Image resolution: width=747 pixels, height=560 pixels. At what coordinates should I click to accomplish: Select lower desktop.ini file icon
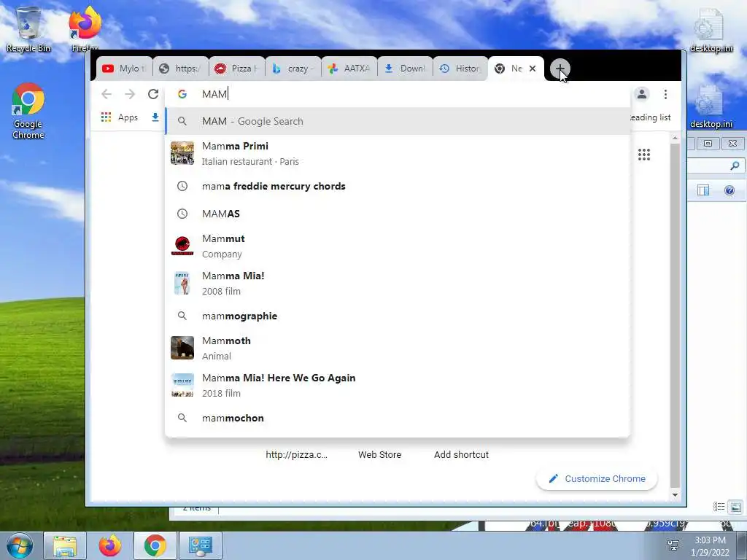[x=711, y=106]
